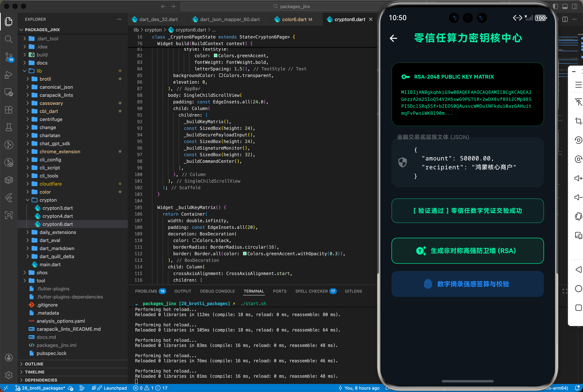
Task: Tap the digital digest signature button
Action: coord(467,284)
